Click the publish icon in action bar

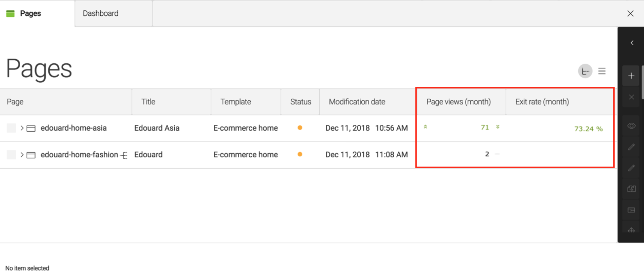(631, 189)
